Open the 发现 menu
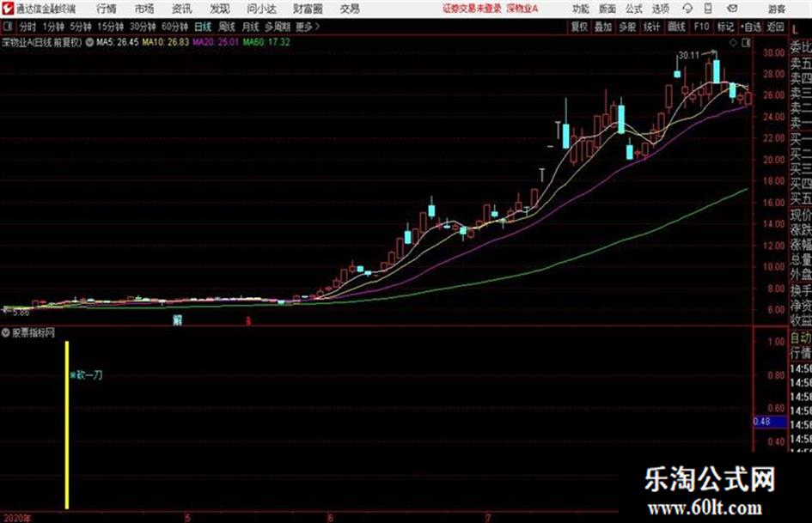This screenshot has height=523, width=812. (220, 9)
